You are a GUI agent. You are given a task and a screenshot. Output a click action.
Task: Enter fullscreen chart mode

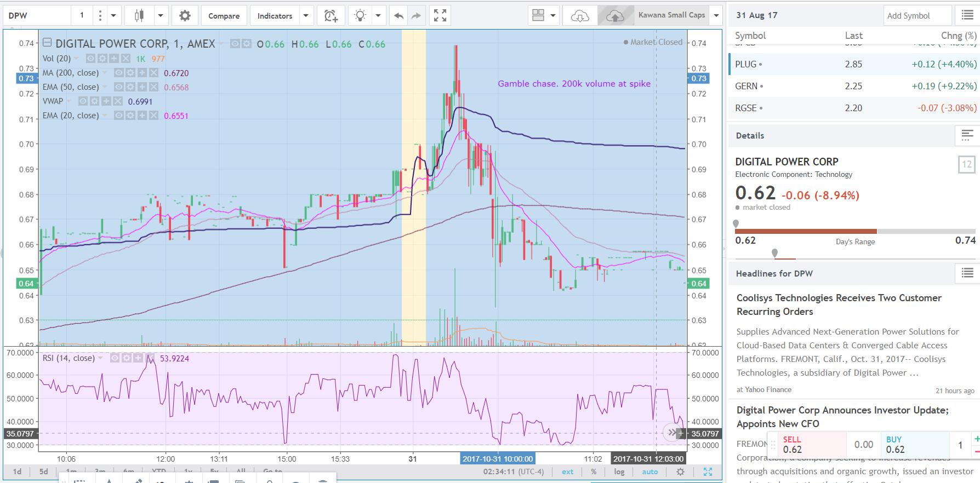pyautogui.click(x=440, y=16)
